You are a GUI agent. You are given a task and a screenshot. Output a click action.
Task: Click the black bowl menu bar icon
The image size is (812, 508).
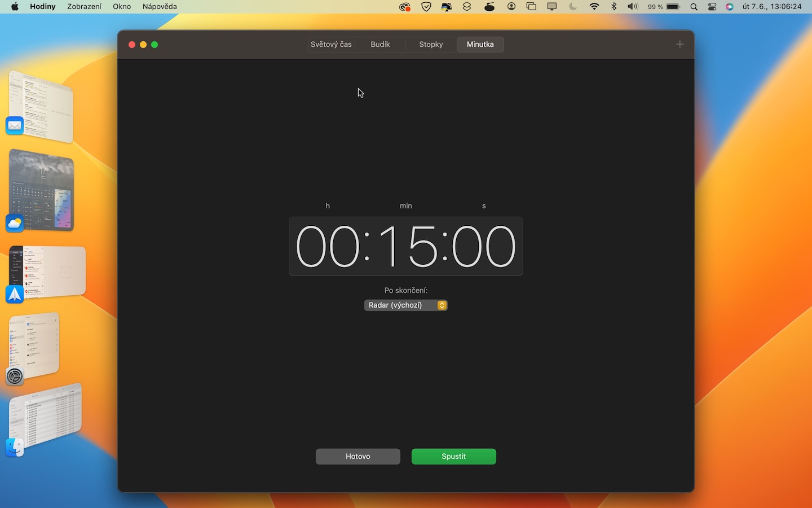coord(489,7)
